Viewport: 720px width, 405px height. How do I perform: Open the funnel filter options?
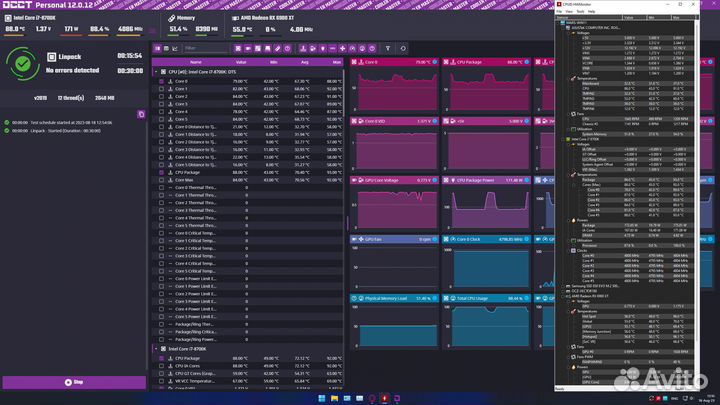click(388, 48)
